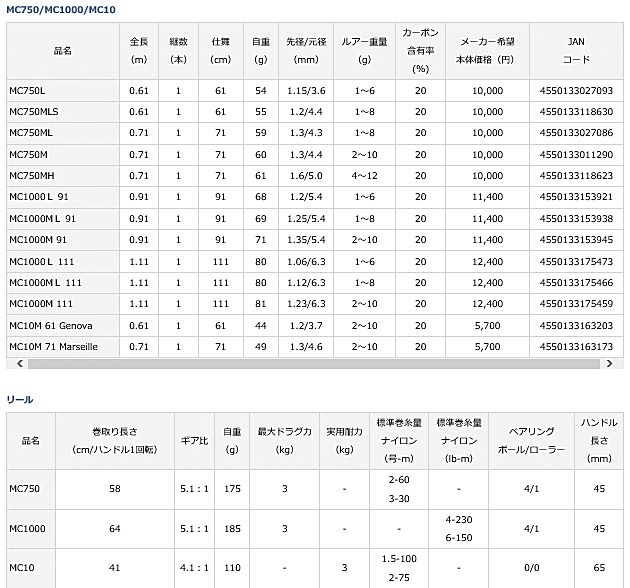
Task: Click the MC750MLS product name cell
Action: point(63,112)
